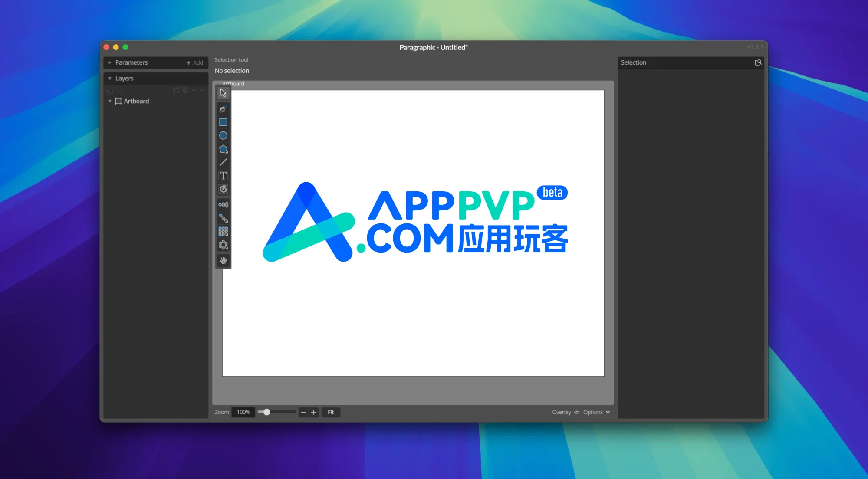Select the Line tool

pos(223,162)
